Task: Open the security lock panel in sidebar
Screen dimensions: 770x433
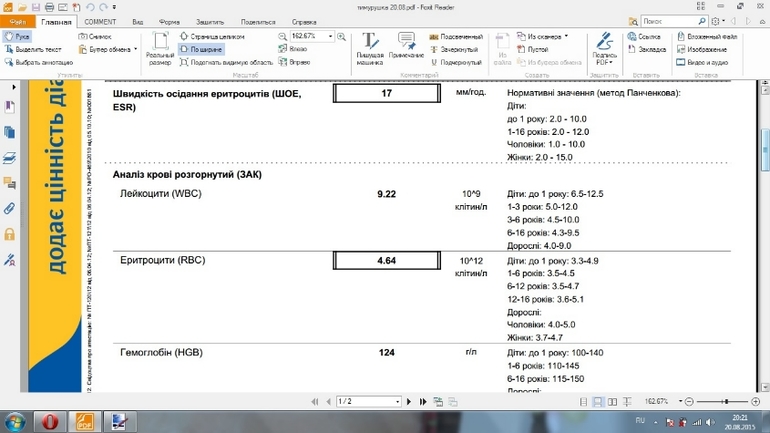Action: coord(10,234)
